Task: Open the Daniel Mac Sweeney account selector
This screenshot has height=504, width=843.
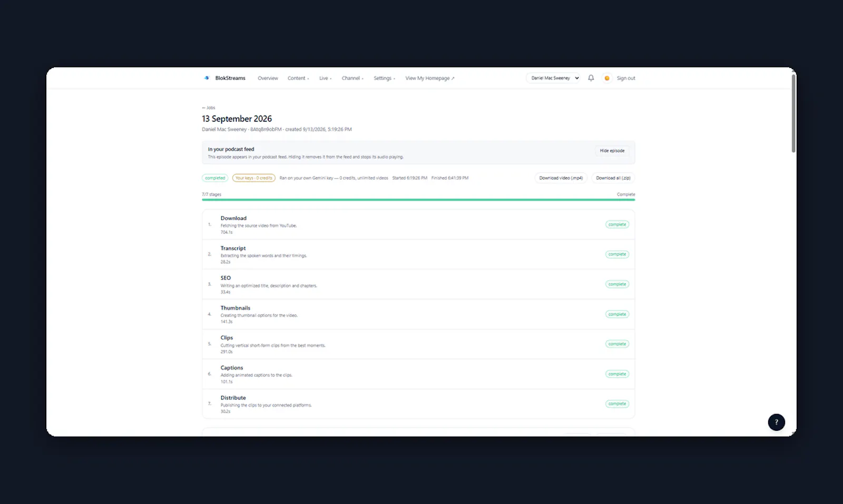Action: 553,78
